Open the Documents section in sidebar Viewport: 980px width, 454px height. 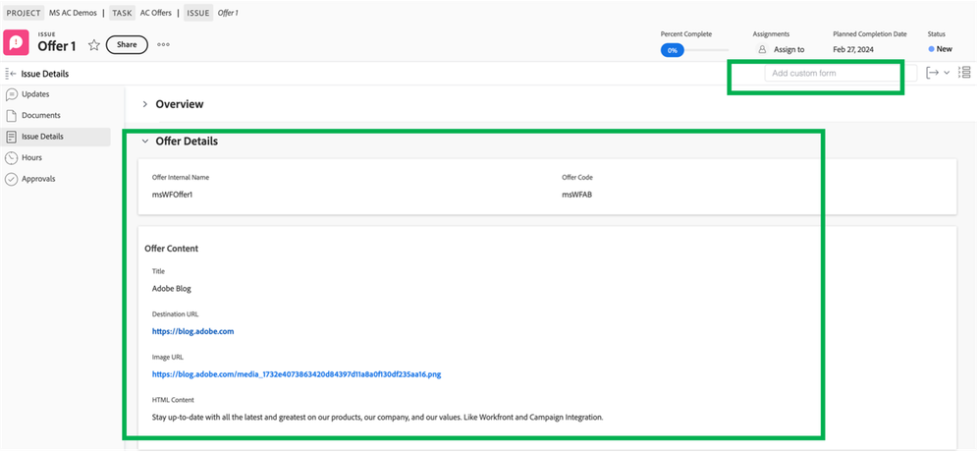pyautogui.click(x=40, y=116)
